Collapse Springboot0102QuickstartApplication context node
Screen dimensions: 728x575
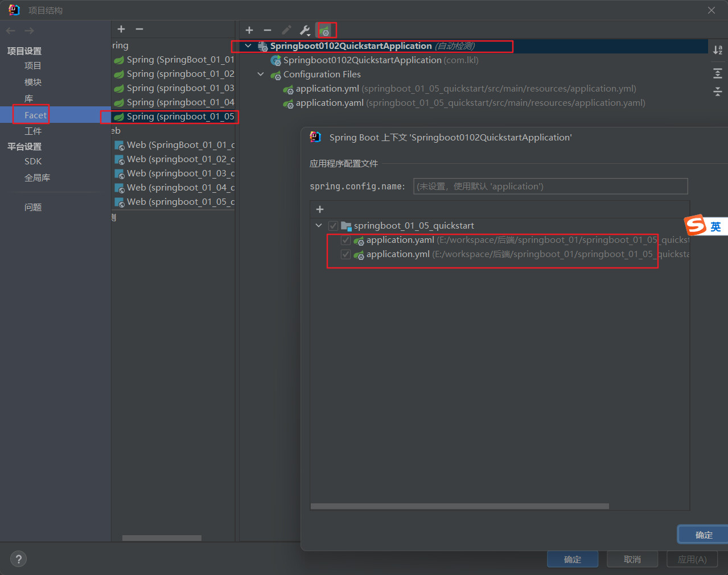click(x=248, y=46)
